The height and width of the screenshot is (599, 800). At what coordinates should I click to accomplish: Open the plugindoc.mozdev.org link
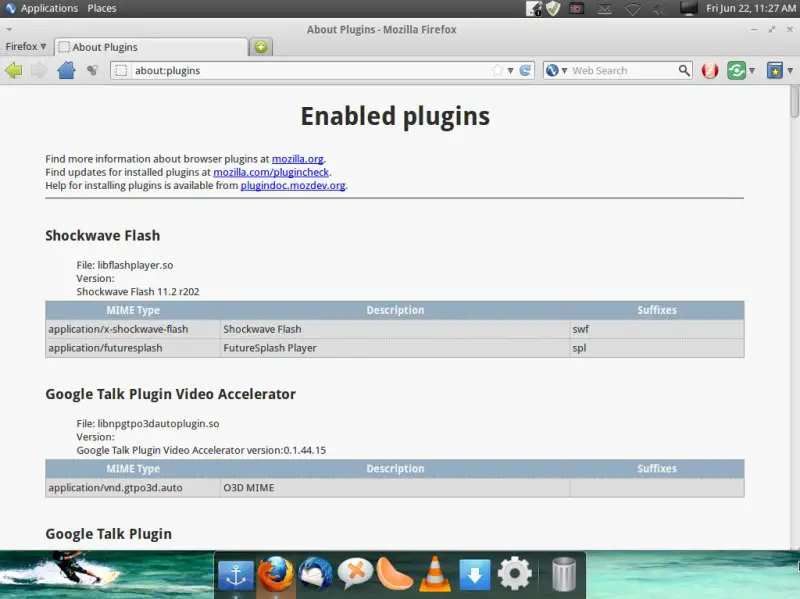click(293, 186)
